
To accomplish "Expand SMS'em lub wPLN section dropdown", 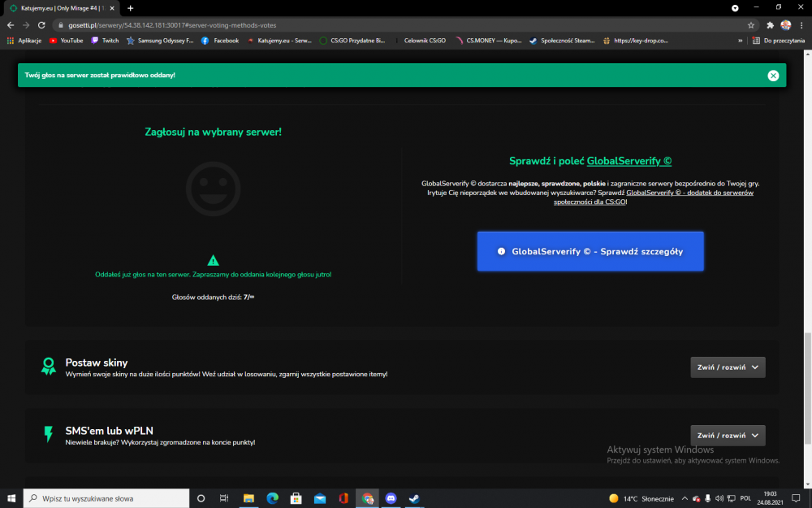I will pos(728,436).
